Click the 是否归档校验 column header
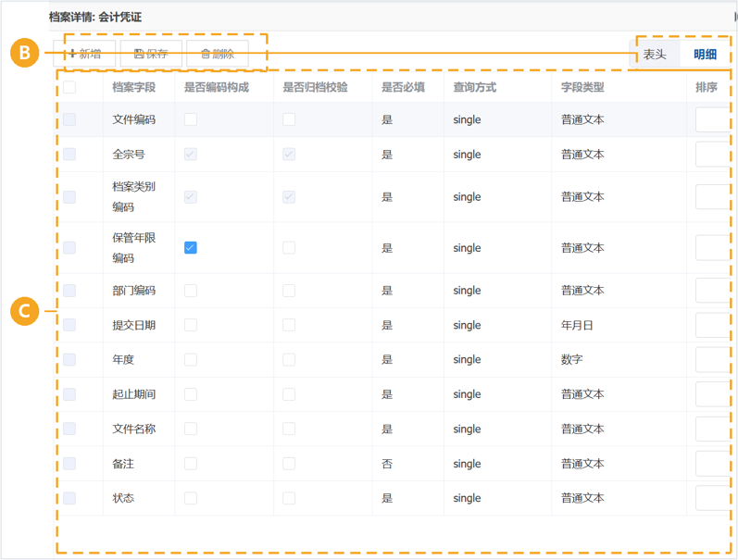 coord(316,87)
